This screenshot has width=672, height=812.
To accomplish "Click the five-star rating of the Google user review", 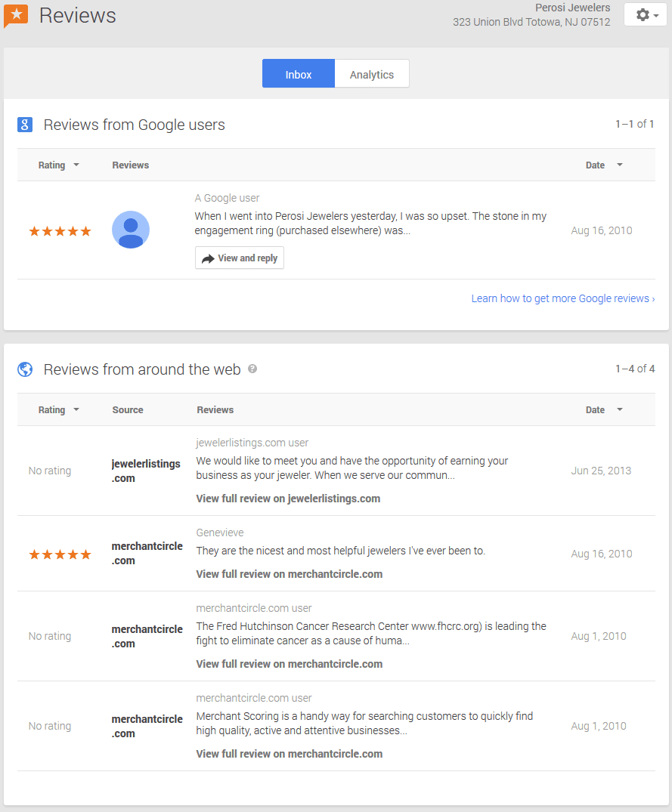I will coord(60,231).
